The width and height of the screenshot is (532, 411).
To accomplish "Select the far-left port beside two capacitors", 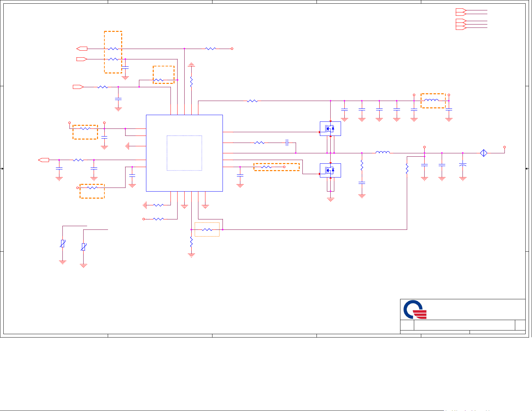I will [x=44, y=160].
